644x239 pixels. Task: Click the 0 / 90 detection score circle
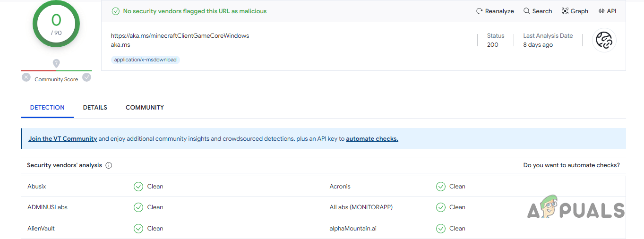56,24
